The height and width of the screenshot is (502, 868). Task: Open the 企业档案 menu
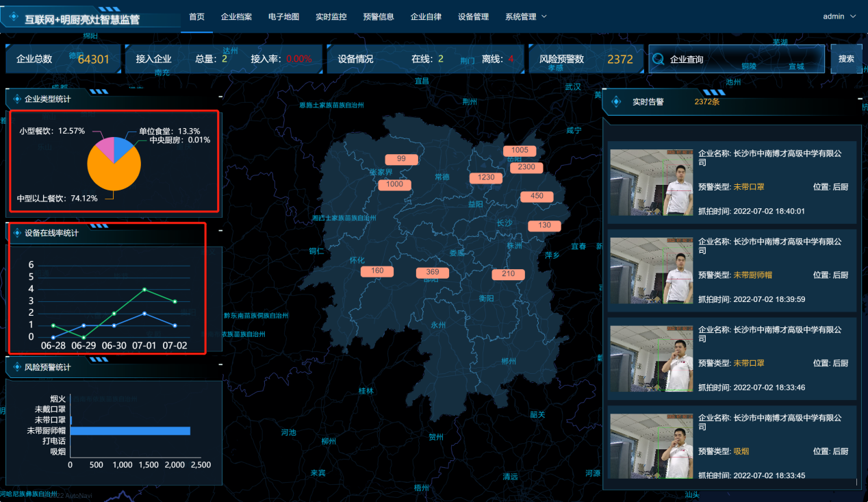236,16
